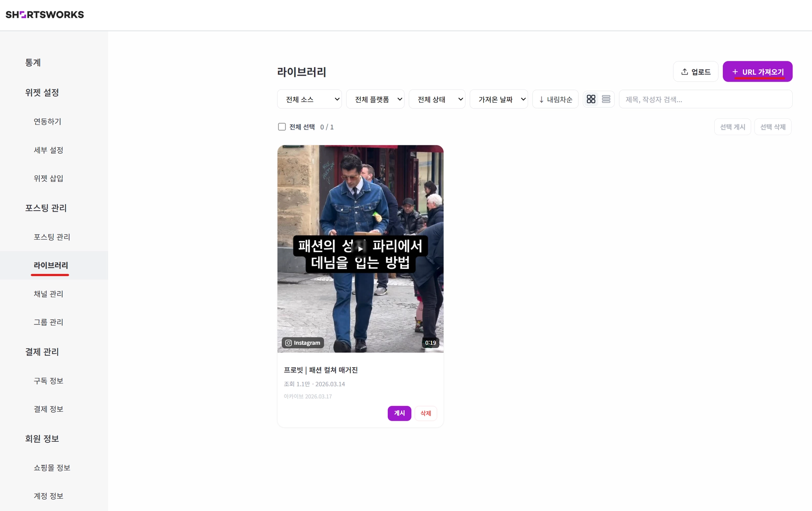Click the plus URL 가져오기 button
The height and width of the screenshot is (511, 812).
click(x=757, y=72)
